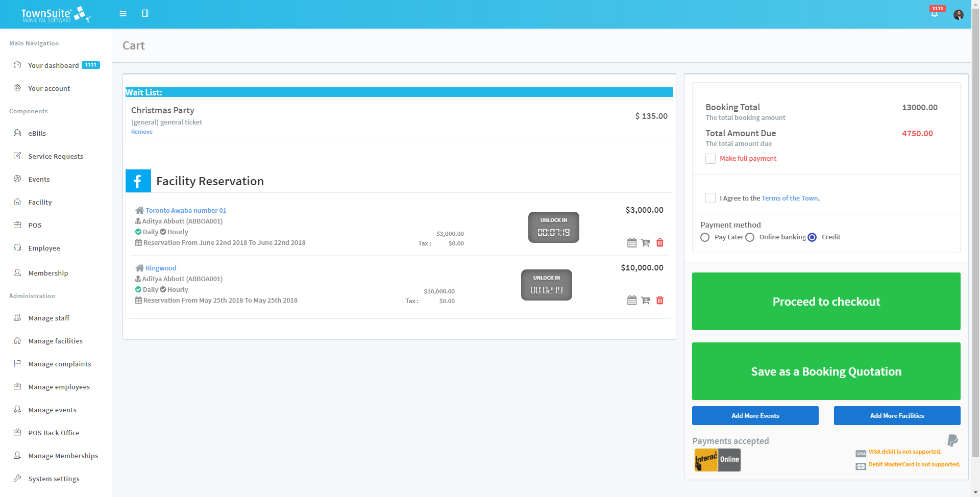The width and height of the screenshot is (980, 497).
Task: Check the Make full payment checkbox
Action: (x=710, y=159)
